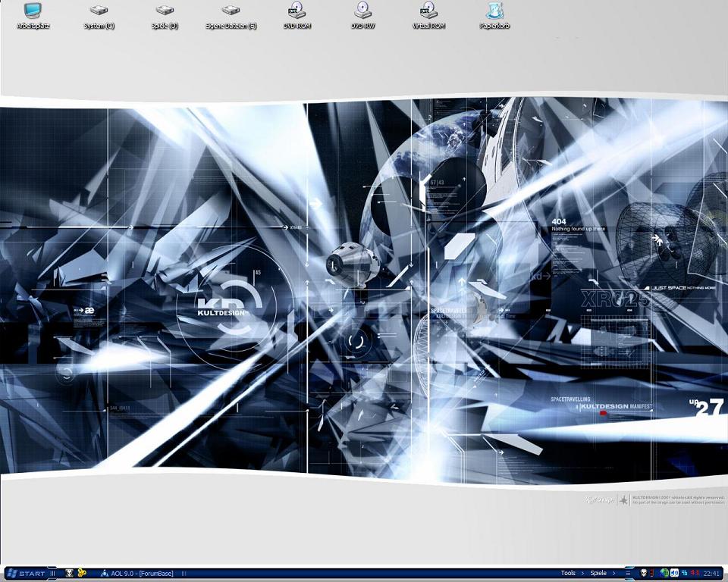Click the START button
The image size is (728, 582).
click(x=27, y=574)
